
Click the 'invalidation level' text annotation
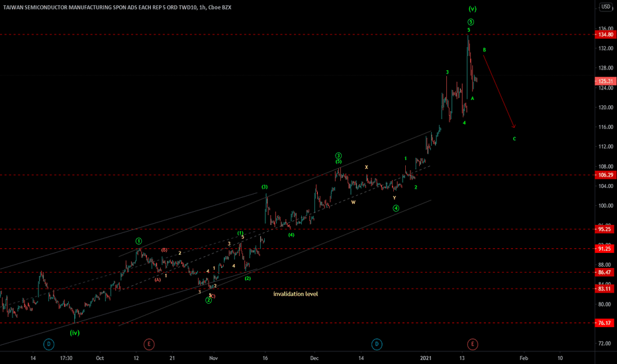tap(295, 294)
